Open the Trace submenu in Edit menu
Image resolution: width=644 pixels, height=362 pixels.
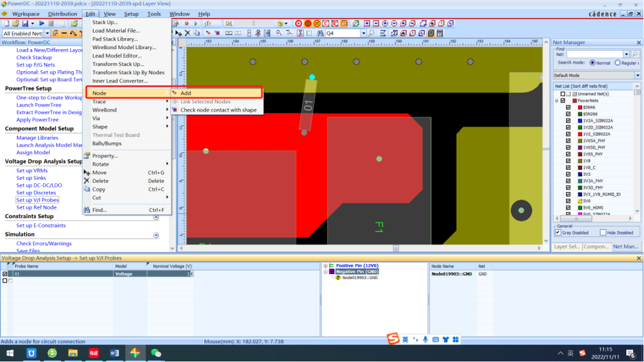127,101
